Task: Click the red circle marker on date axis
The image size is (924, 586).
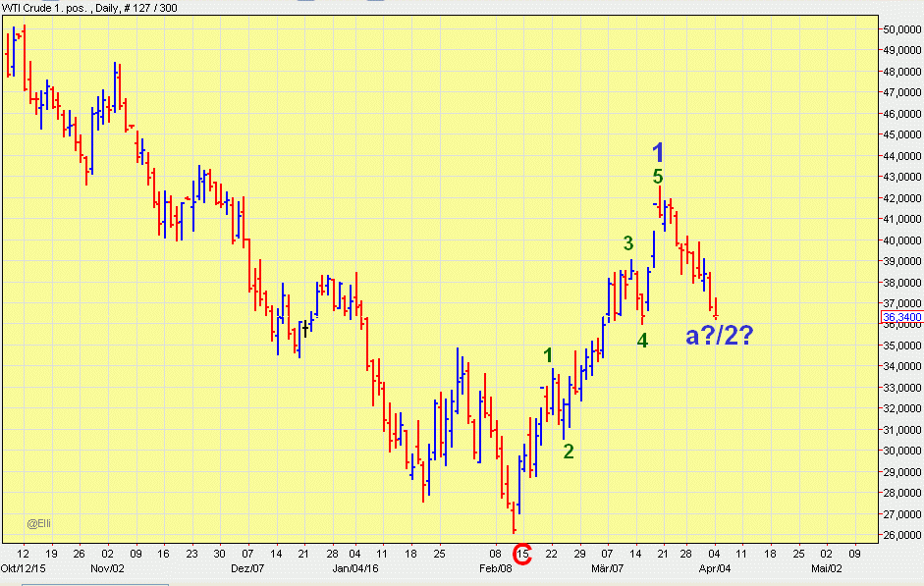Action: click(523, 556)
